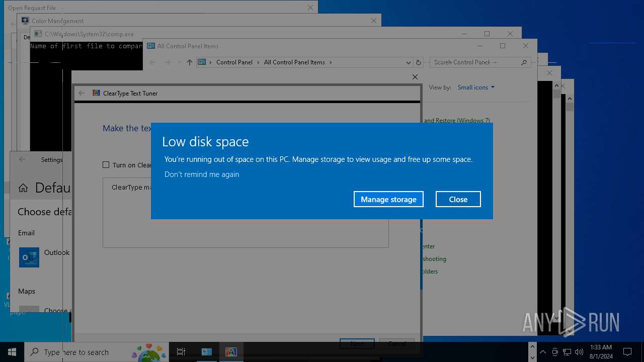Expand chevron after All Control Panel Items
Screen dimensions: 644x362
(x=331, y=62)
